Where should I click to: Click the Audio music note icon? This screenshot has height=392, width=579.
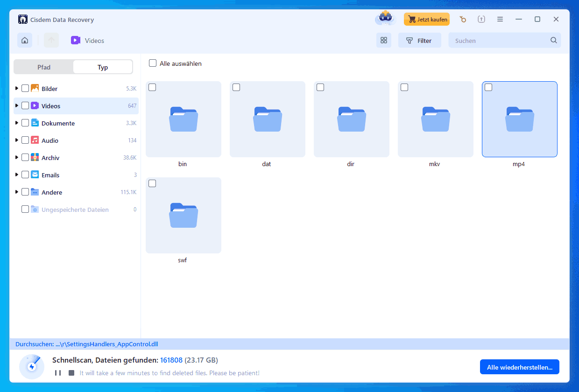pyautogui.click(x=35, y=140)
